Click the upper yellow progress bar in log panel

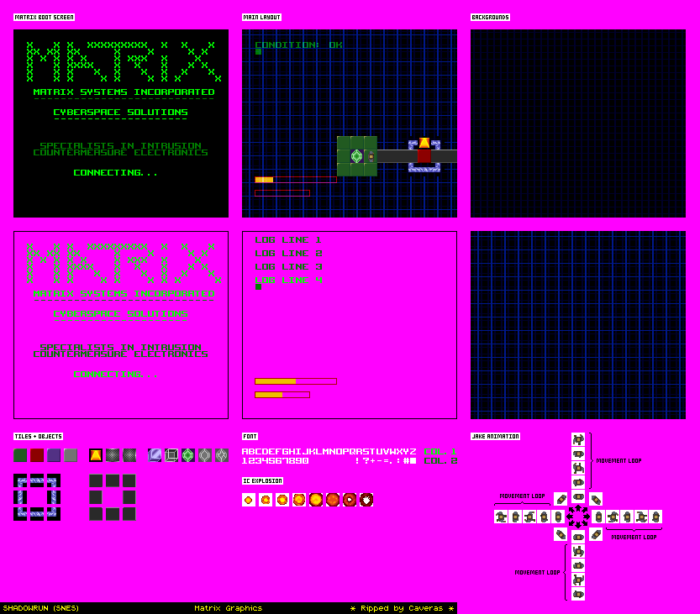(295, 381)
